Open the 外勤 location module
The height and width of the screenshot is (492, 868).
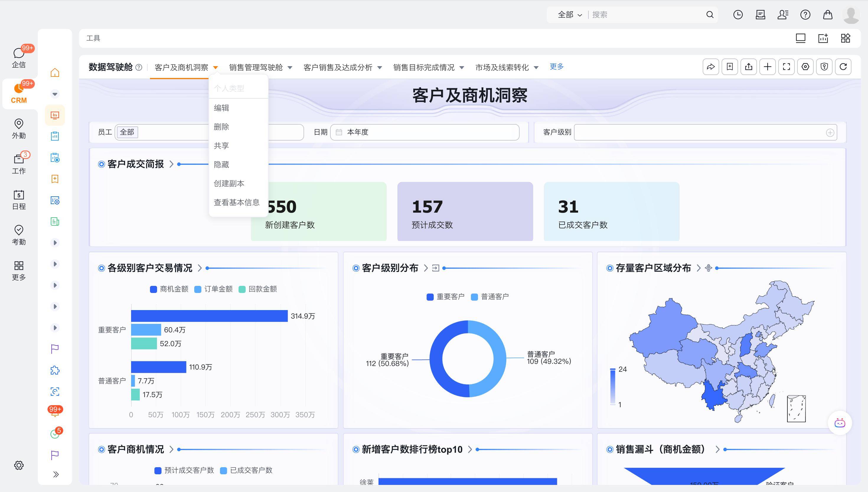point(19,128)
